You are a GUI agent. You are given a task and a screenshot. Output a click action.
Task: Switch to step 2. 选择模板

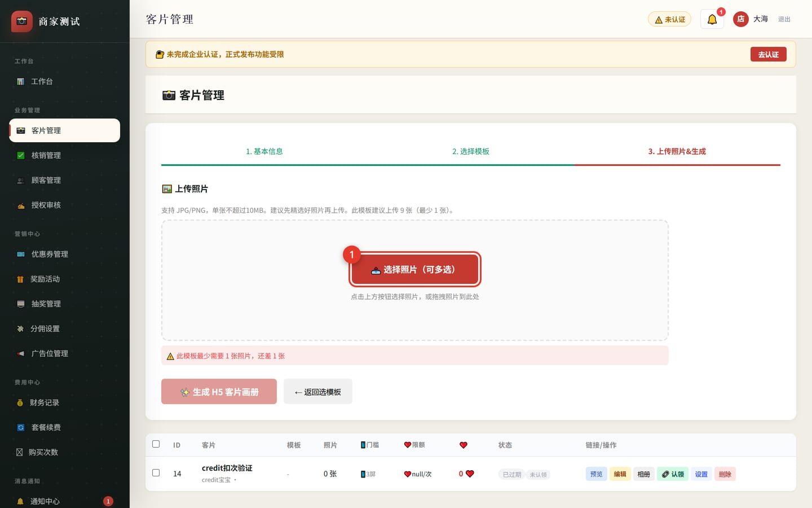click(x=470, y=151)
